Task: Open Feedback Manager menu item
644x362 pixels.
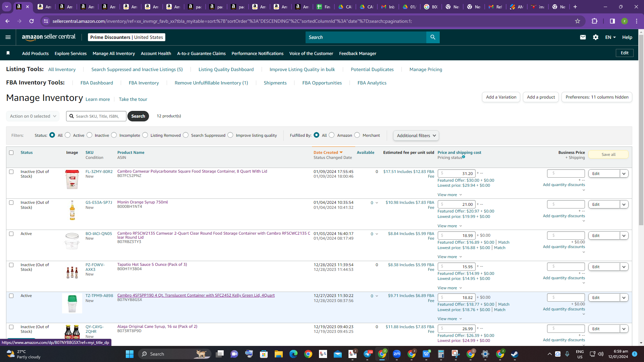Action: (x=358, y=53)
